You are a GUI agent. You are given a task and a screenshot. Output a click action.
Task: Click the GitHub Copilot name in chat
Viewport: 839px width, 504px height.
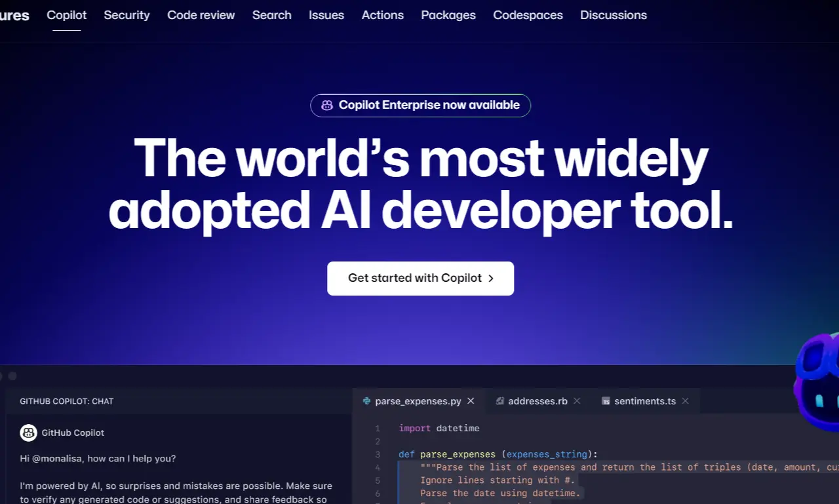coord(73,433)
